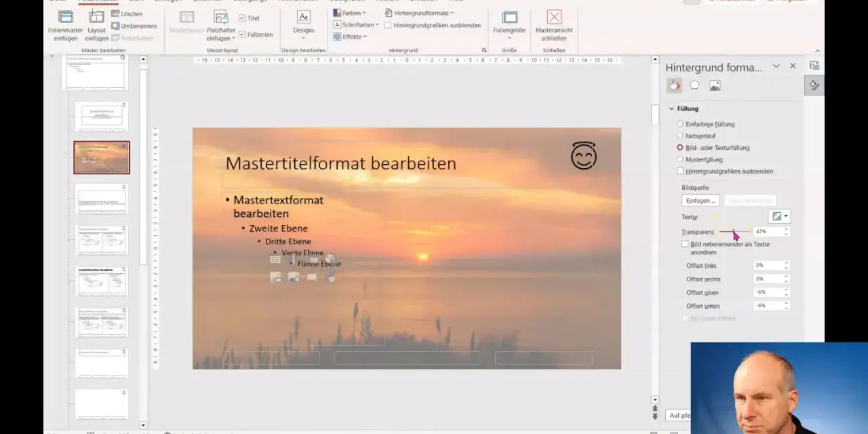Toggle pane checkbox Hintergrundgrafiken ausblenden
The width and height of the screenshot is (868, 434).
pyautogui.click(x=680, y=171)
